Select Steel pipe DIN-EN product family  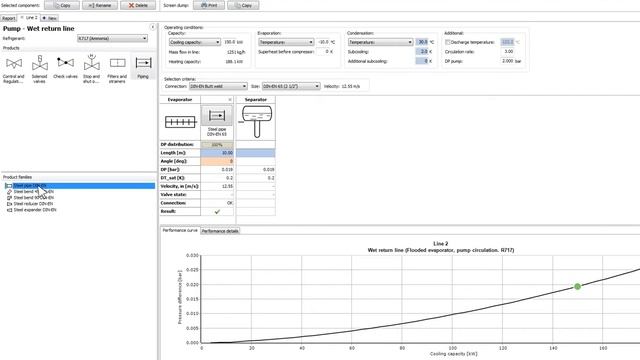[80, 186]
